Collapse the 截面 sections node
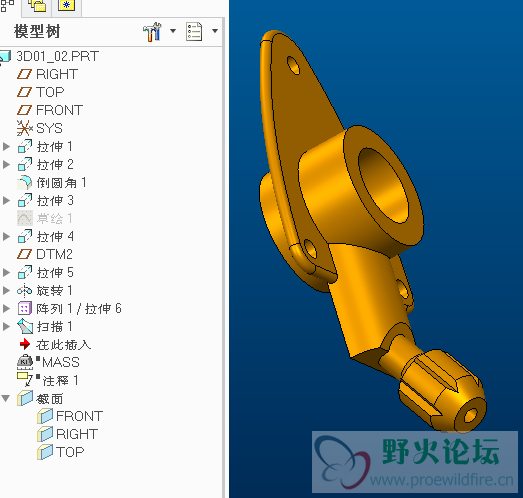Viewport: 523px width, 498px height. 6,398
